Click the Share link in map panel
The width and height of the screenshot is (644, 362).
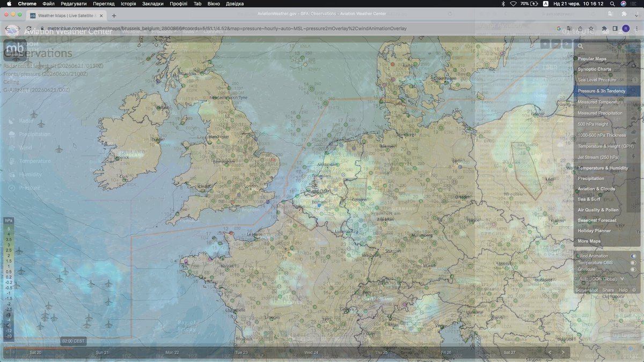point(608,290)
